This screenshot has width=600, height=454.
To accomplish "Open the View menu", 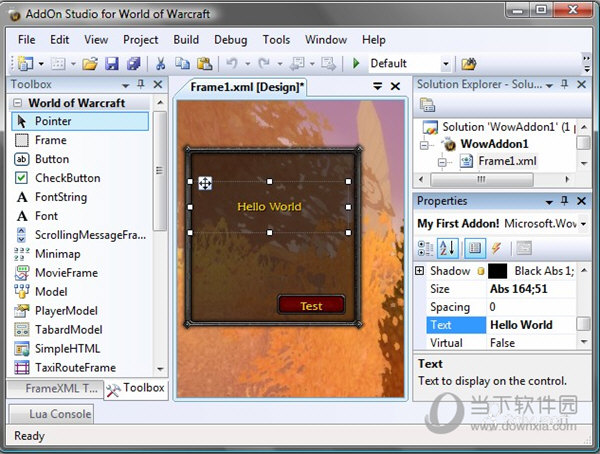I will click(x=96, y=40).
